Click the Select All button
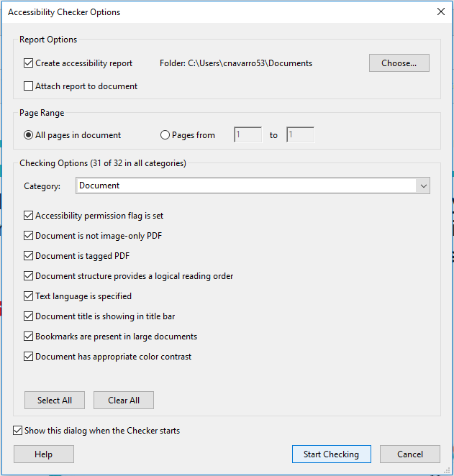This screenshot has height=476, width=454. [x=55, y=400]
